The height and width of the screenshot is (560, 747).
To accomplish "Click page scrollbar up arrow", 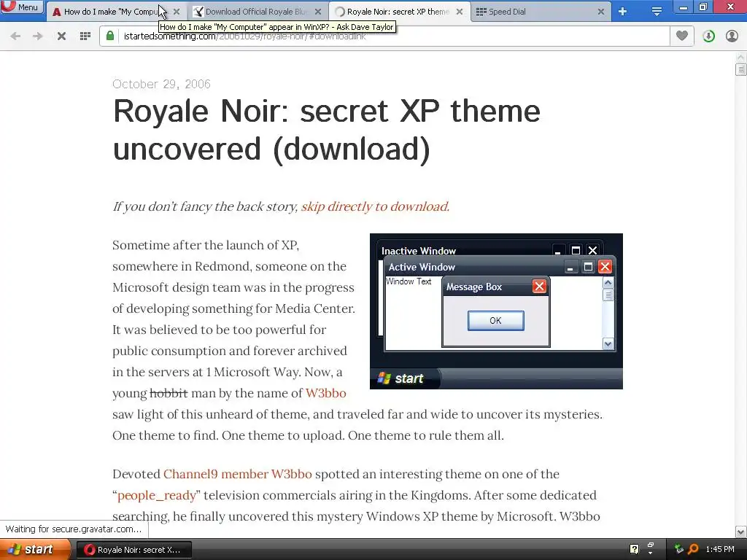I will point(741,58).
